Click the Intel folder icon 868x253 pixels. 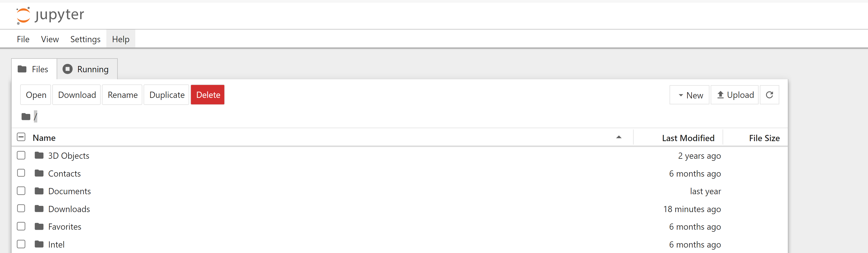point(39,244)
